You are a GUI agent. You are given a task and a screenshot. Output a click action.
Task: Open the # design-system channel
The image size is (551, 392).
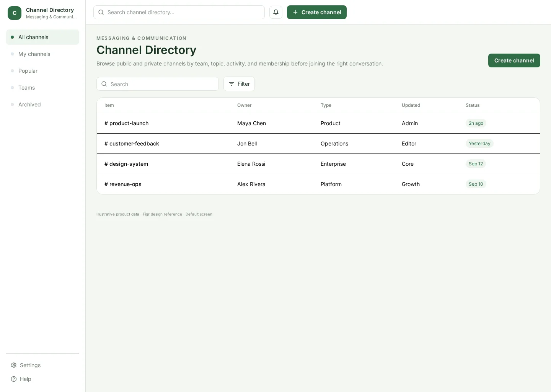(126, 164)
